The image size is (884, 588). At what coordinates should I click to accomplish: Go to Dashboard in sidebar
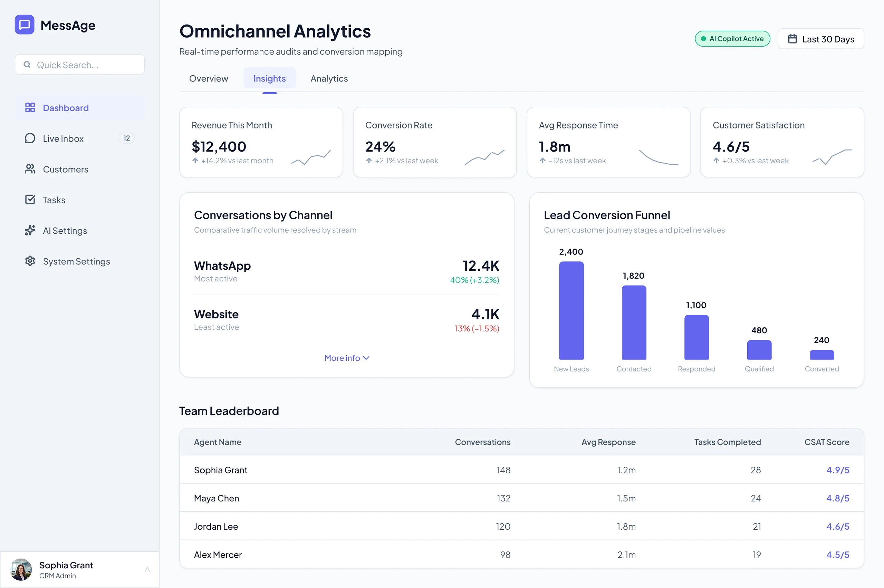79,108
